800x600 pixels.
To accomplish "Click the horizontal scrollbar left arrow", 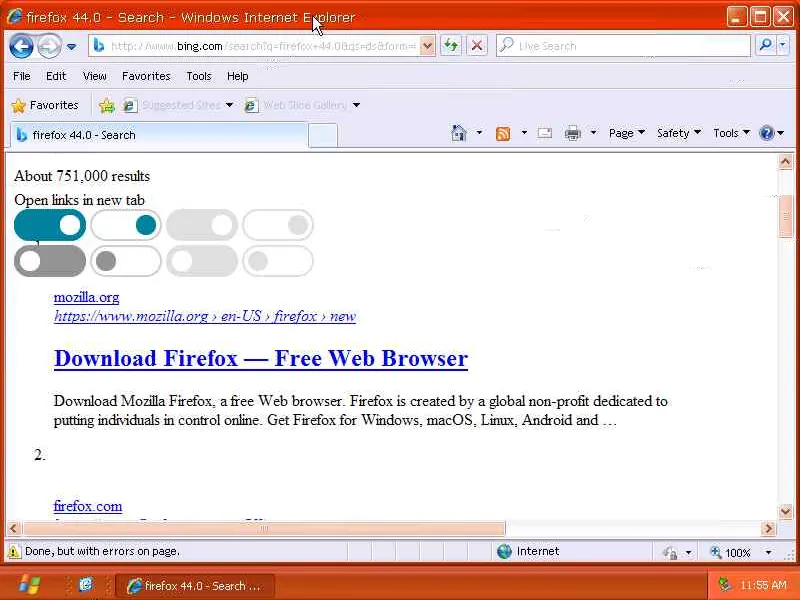I will 14,529.
